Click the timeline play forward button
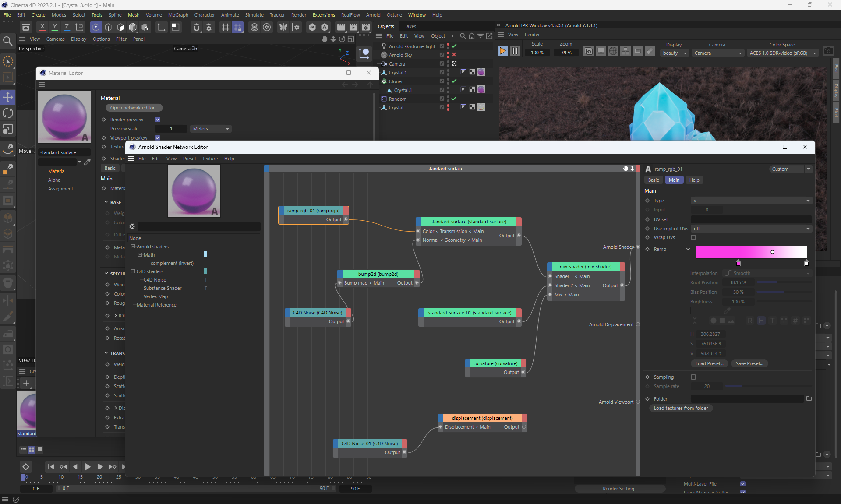 click(88, 467)
